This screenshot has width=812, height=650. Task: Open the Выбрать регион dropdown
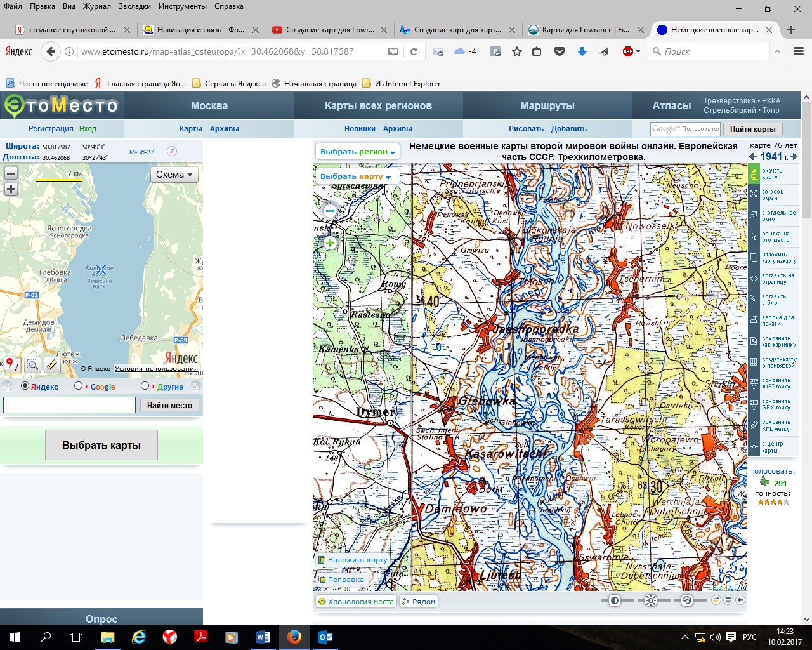click(x=358, y=152)
